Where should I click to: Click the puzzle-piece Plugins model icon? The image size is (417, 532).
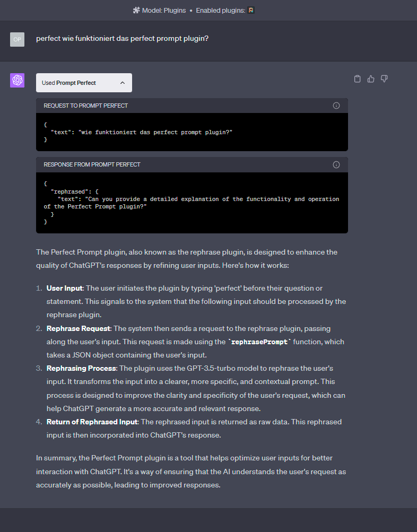[136, 11]
